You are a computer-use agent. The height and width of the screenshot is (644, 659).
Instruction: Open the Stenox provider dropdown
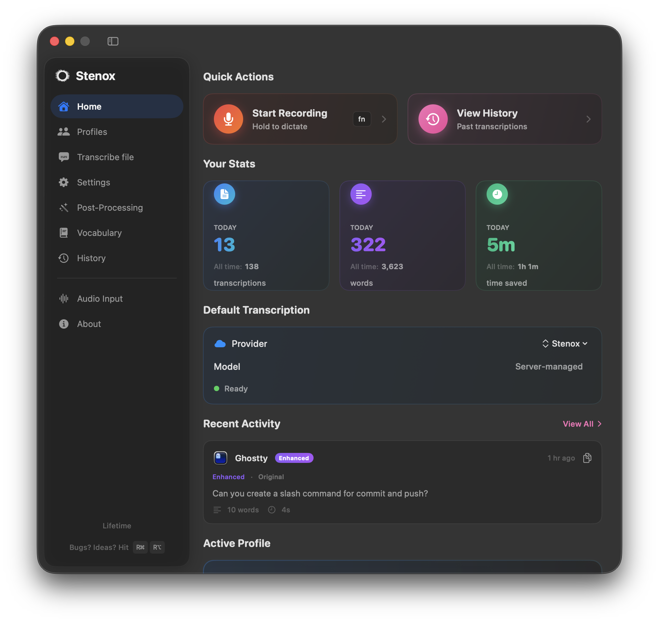565,344
